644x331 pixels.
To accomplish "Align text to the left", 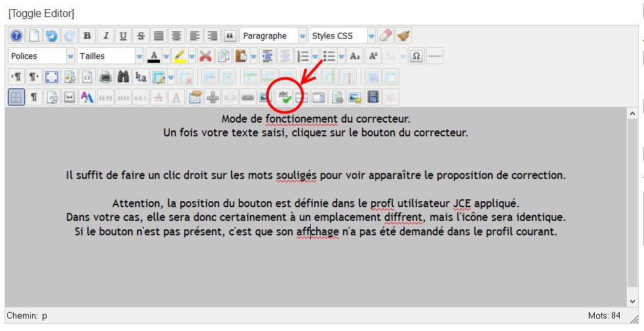I will click(194, 36).
